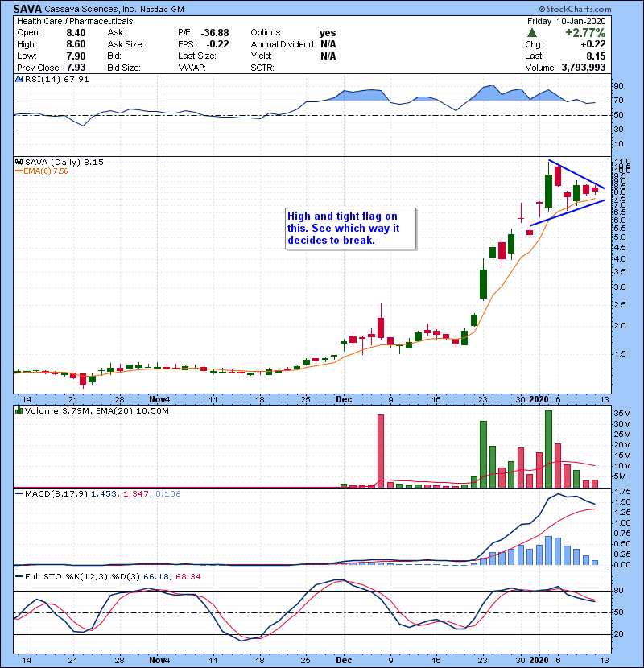
Task: Click the Health Care / Pharmaceuticals sector text
Action: pos(75,21)
